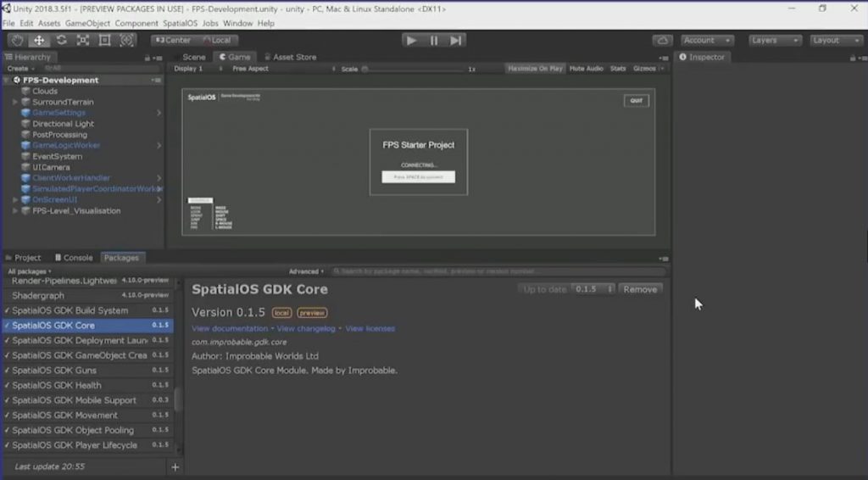This screenshot has width=868, height=480.
Task: Select the Scale tool
Action: pos(83,41)
